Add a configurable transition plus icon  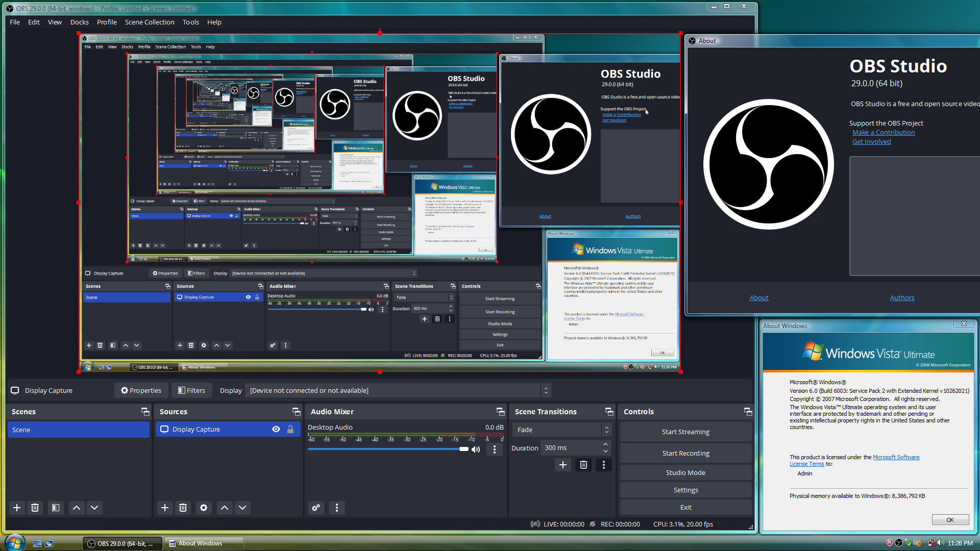(562, 465)
